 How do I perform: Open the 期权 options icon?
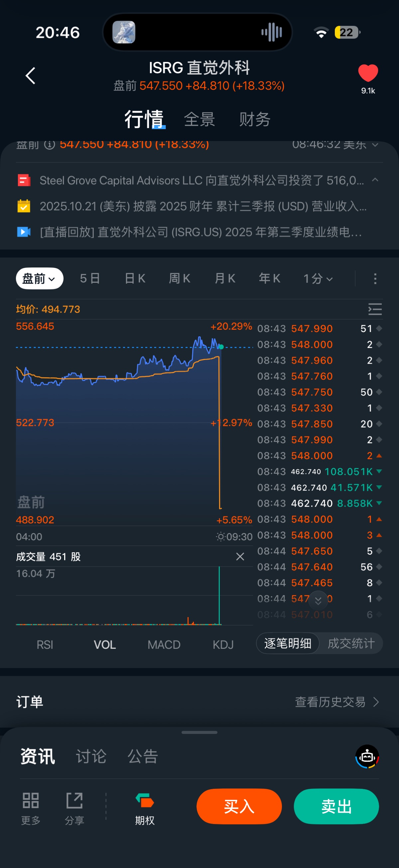click(145, 800)
